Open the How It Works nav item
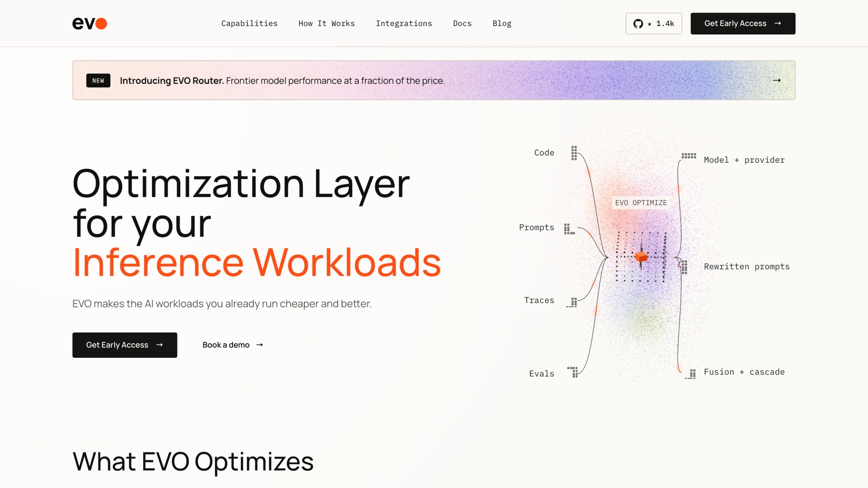868x488 pixels. [327, 23]
